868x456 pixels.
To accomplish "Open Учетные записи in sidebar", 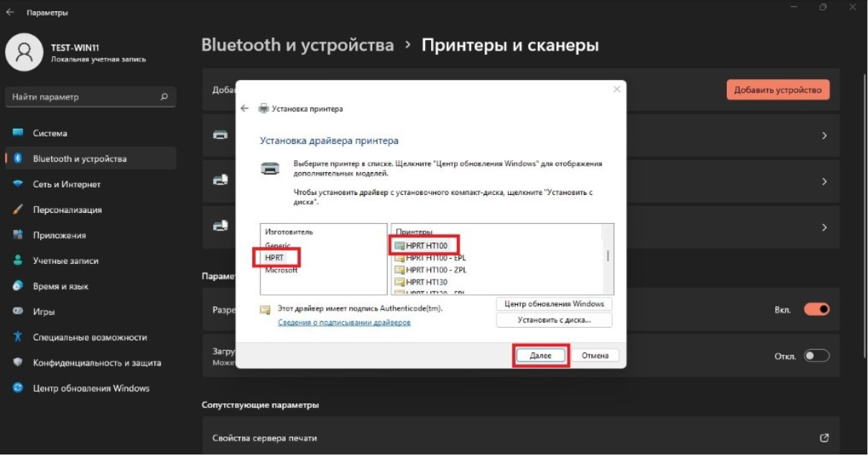I will [x=65, y=261].
